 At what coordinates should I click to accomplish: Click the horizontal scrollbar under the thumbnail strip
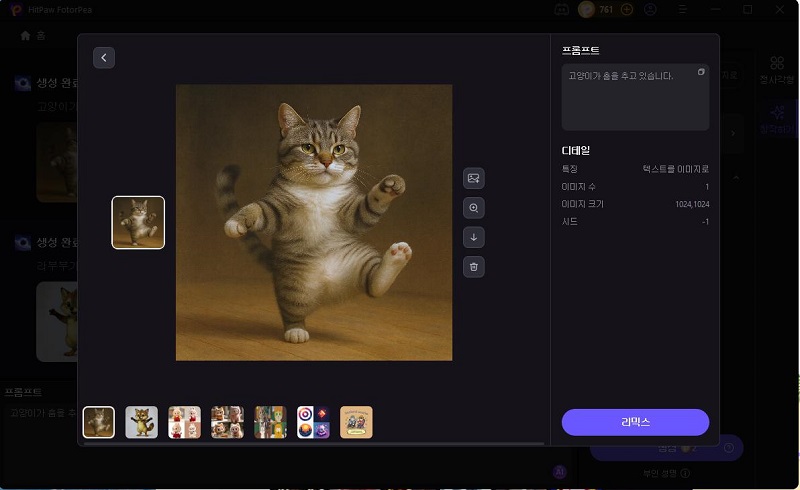[x=313, y=444]
